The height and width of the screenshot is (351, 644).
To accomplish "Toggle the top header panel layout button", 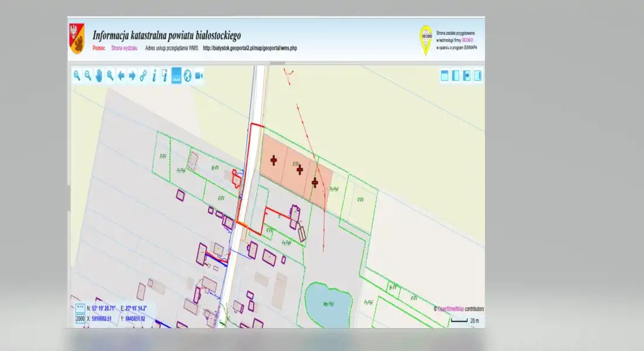I will click(444, 75).
